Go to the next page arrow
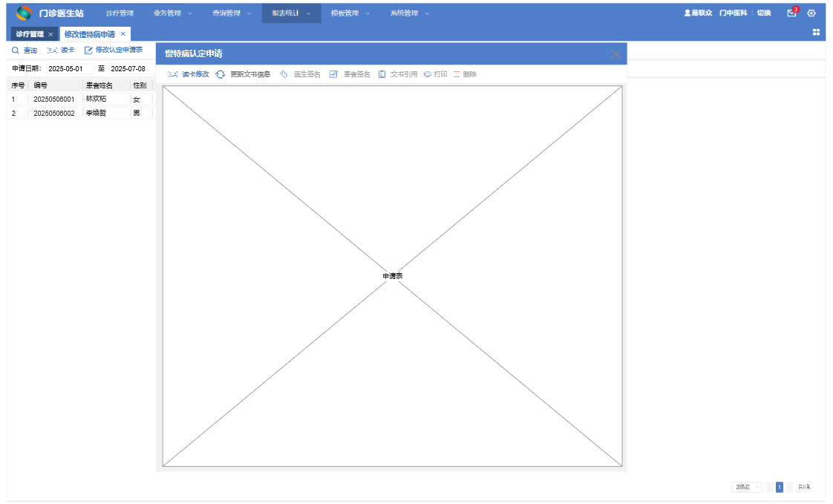This screenshot has height=504, width=833. (x=789, y=487)
